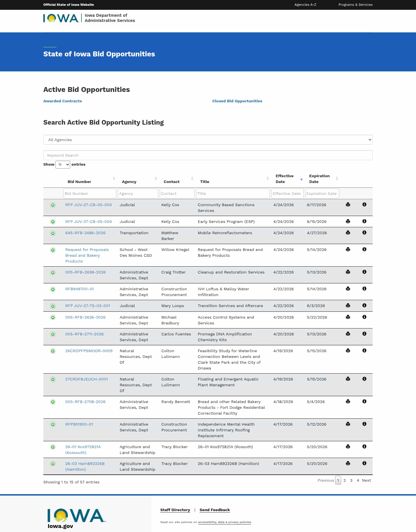The height and width of the screenshot is (532, 416).
Task: Go to page 2 of results
Action: tap(344, 480)
